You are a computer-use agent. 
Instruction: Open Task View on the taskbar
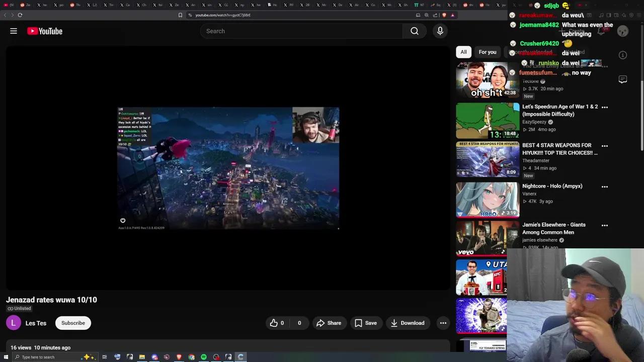tap(105, 357)
